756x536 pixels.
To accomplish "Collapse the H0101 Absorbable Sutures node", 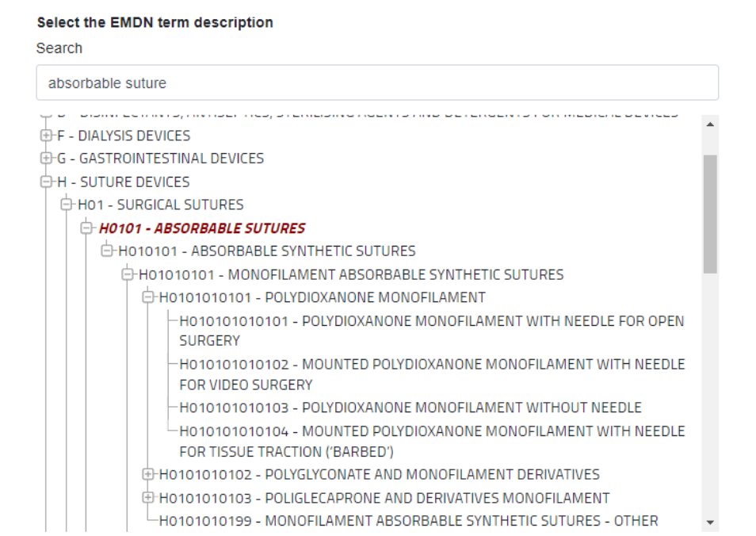I will pos(86,228).
